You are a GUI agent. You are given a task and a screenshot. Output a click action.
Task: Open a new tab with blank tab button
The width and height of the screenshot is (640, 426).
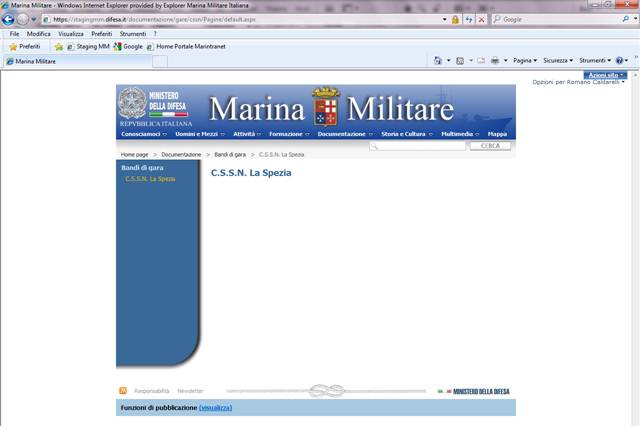[160, 62]
